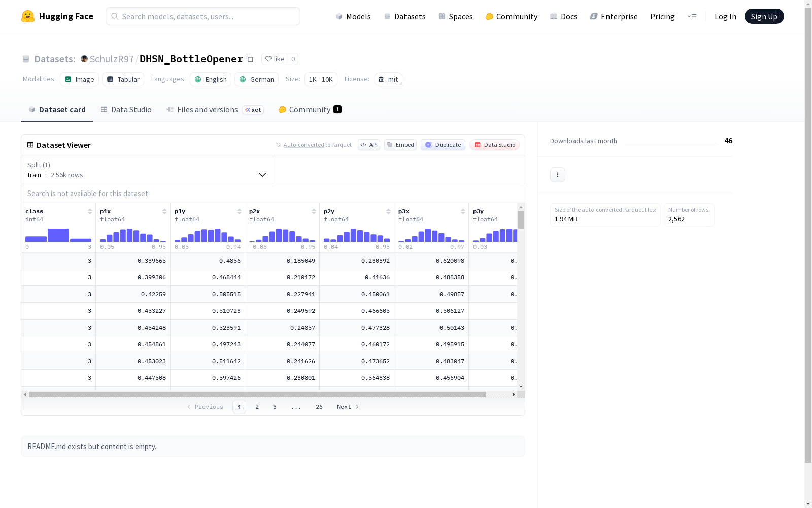Select the Image modality tag
This screenshot has height=508, width=812.
pos(79,79)
